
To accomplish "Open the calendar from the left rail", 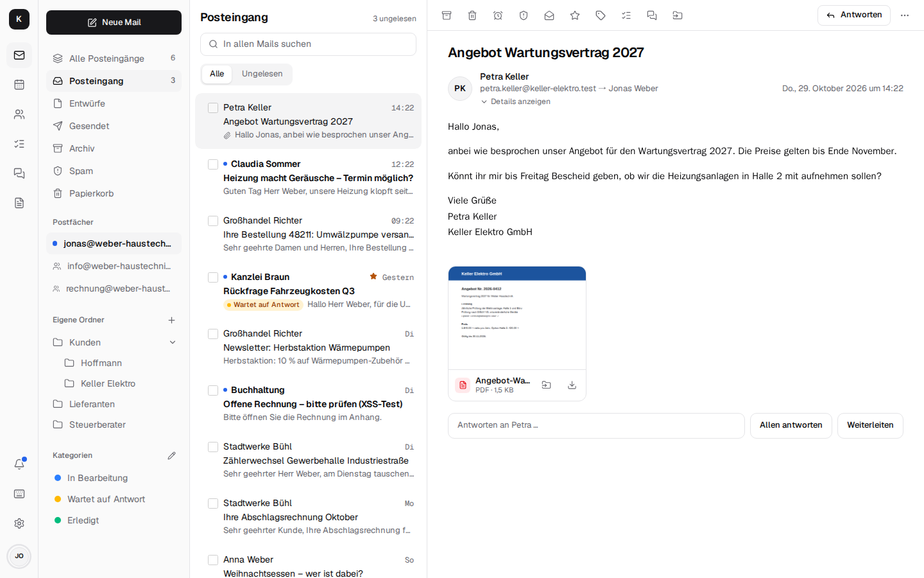I will (19, 85).
